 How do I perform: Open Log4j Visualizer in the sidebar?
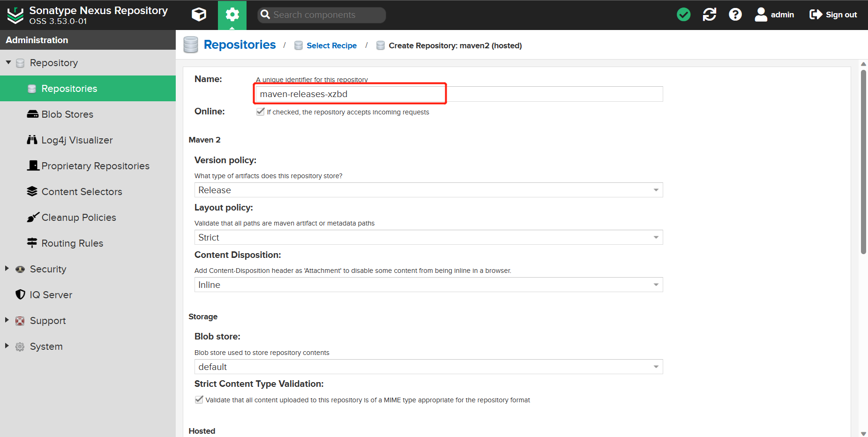(88, 140)
